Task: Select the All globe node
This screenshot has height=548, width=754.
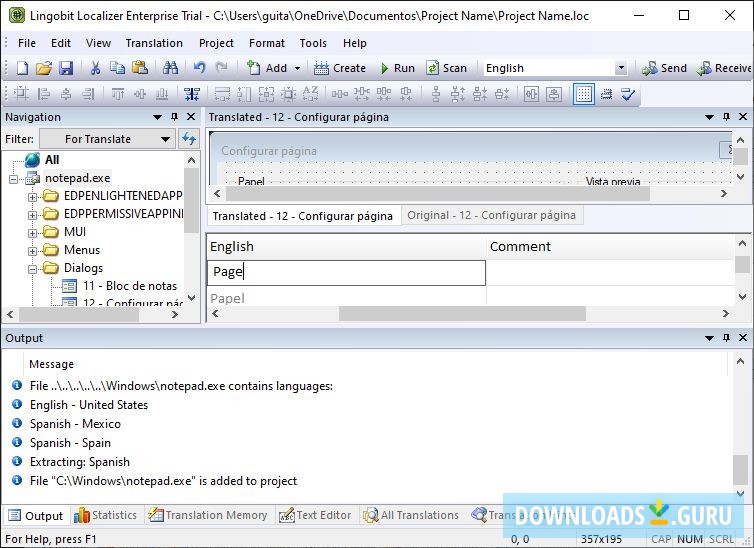Action: (42, 160)
